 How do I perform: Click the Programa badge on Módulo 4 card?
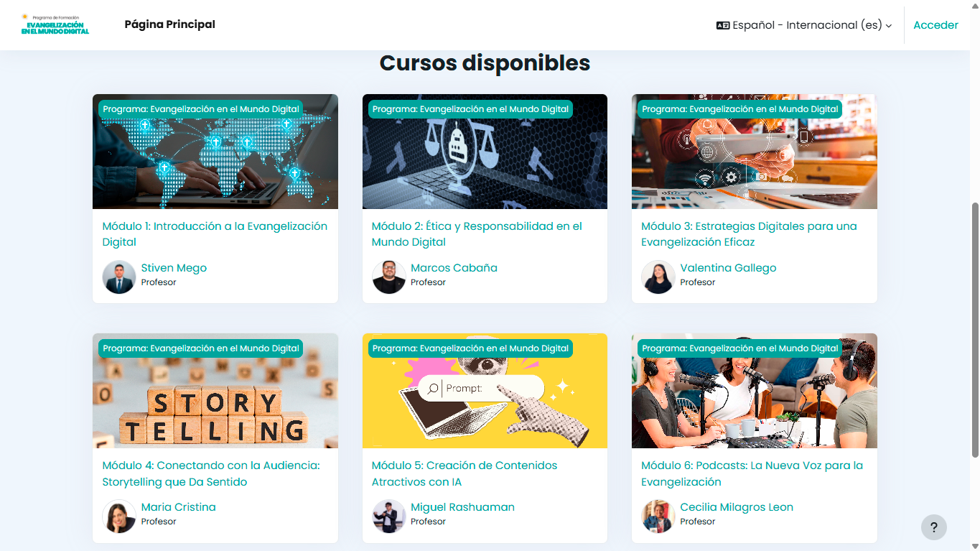(201, 348)
